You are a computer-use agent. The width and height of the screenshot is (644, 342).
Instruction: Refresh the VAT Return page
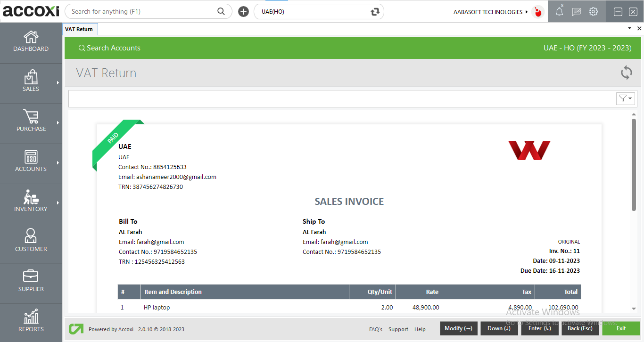[x=626, y=73]
